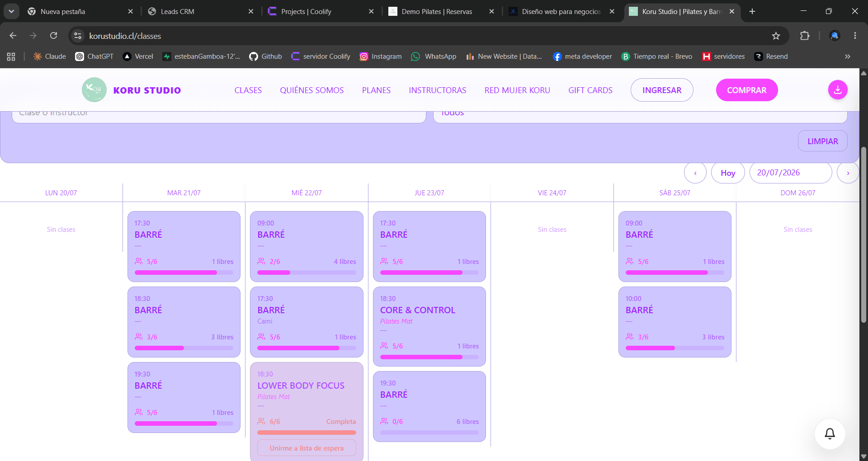
Task: Click Unirme a lista de espera
Action: coord(307,448)
